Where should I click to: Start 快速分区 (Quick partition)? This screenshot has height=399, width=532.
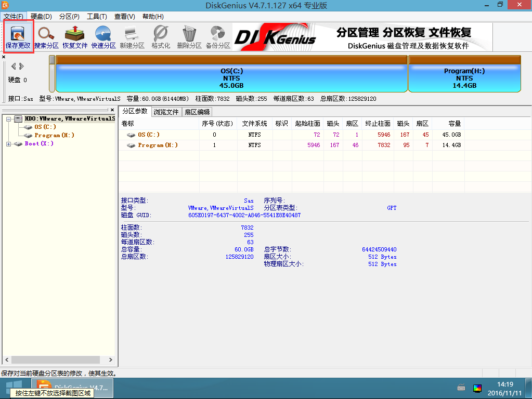103,36
